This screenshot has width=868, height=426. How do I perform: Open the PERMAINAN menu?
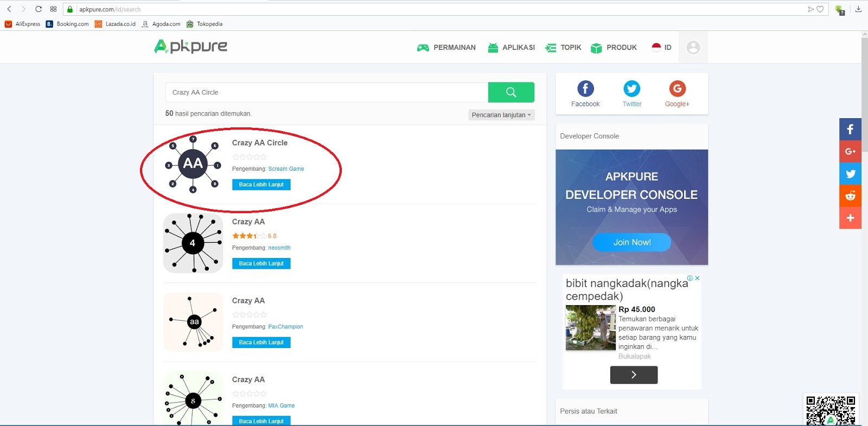446,48
